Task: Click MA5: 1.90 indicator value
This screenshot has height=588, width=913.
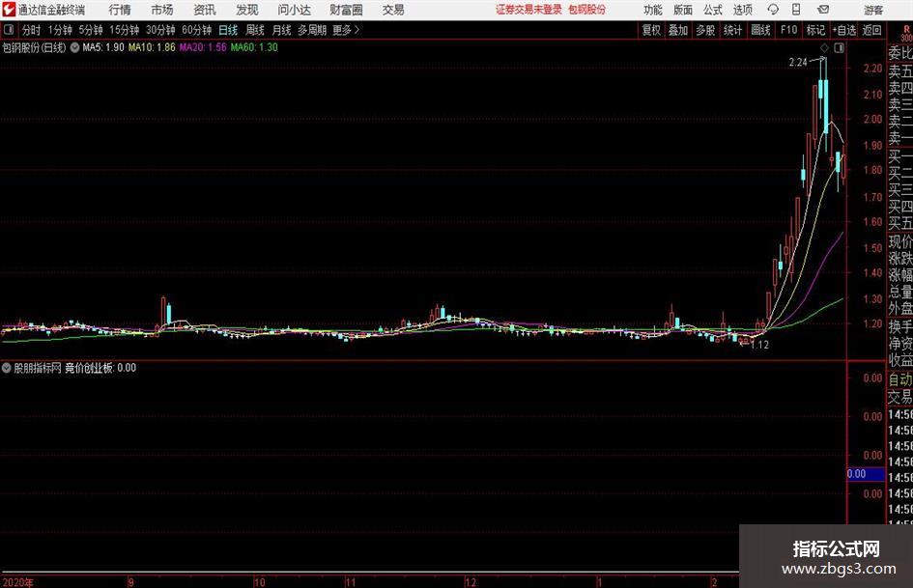Action: pos(103,47)
